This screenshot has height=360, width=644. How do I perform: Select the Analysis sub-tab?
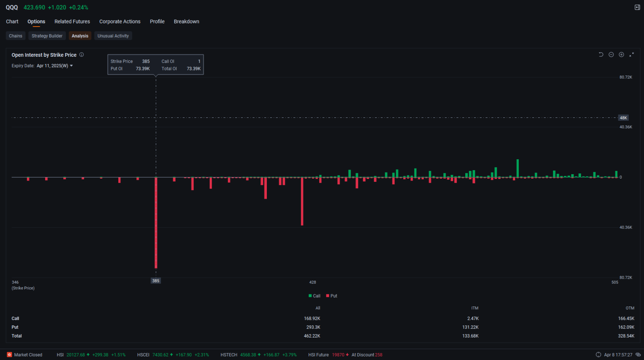[x=80, y=36]
